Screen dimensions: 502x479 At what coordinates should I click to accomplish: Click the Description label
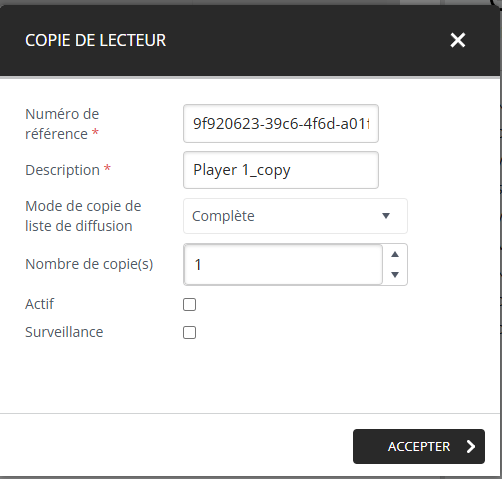(62, 170)
